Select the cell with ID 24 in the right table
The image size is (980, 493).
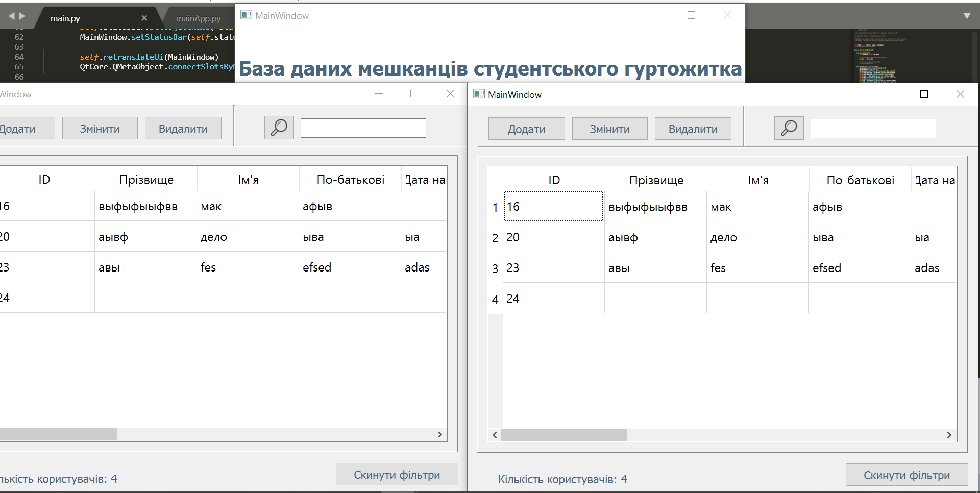tap(554, 299)
